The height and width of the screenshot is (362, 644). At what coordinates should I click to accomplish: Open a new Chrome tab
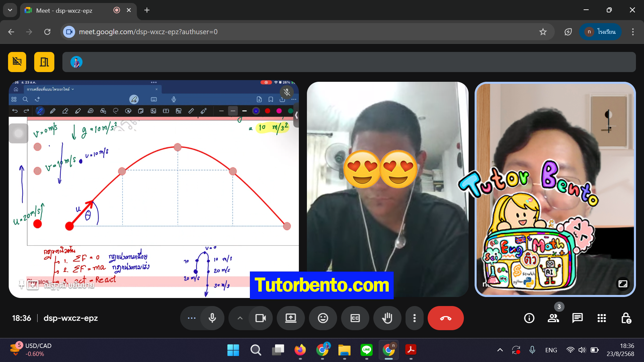tap(147, 10)
